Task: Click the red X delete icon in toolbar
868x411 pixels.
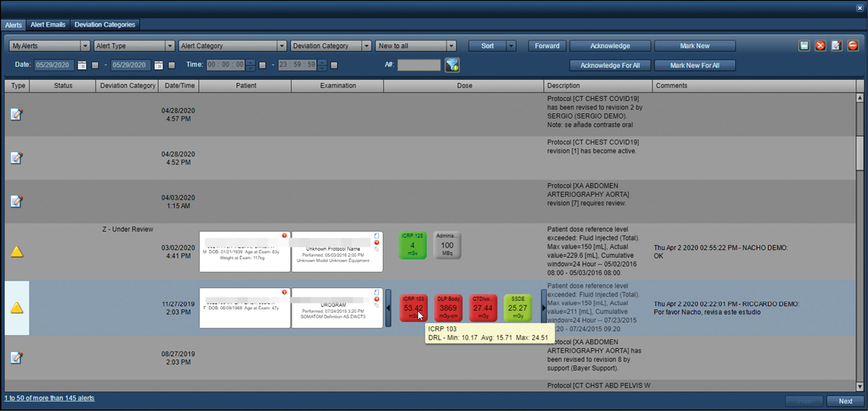Action: (820, 46)
